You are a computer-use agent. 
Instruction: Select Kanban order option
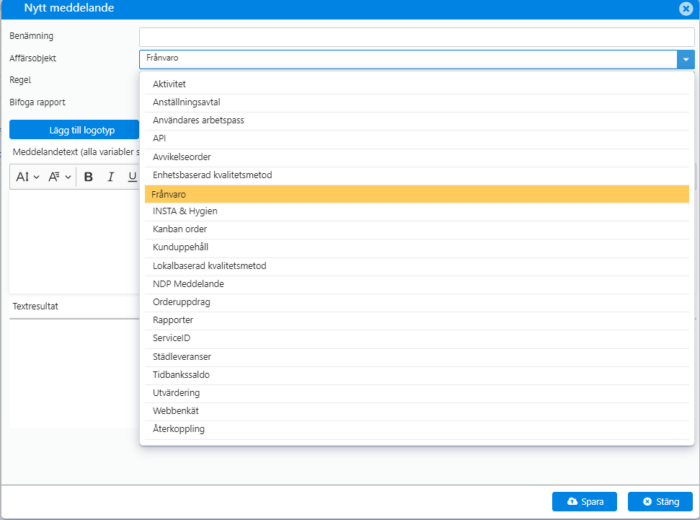pyautogui.click(x=417, y=229)
